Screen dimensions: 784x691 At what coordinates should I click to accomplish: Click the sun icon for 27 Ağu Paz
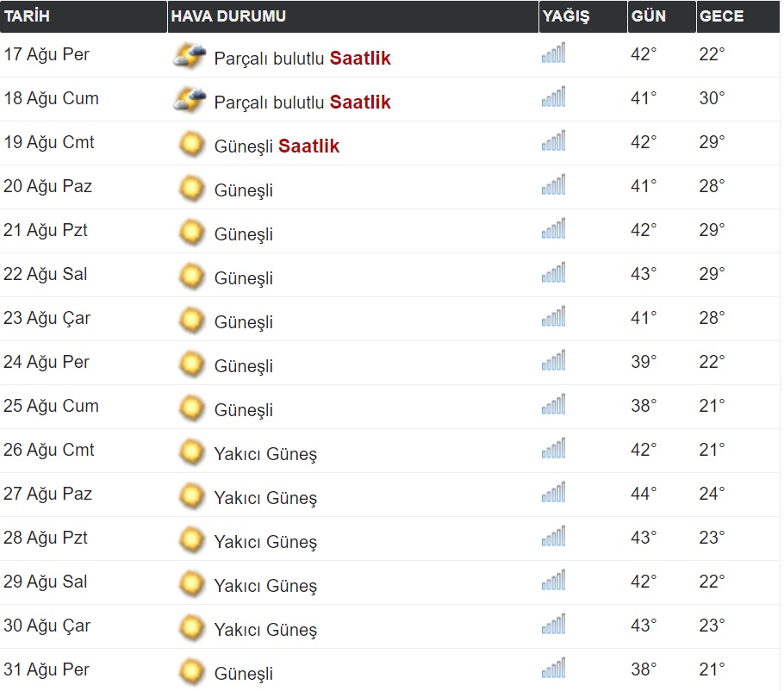[191, 495]
